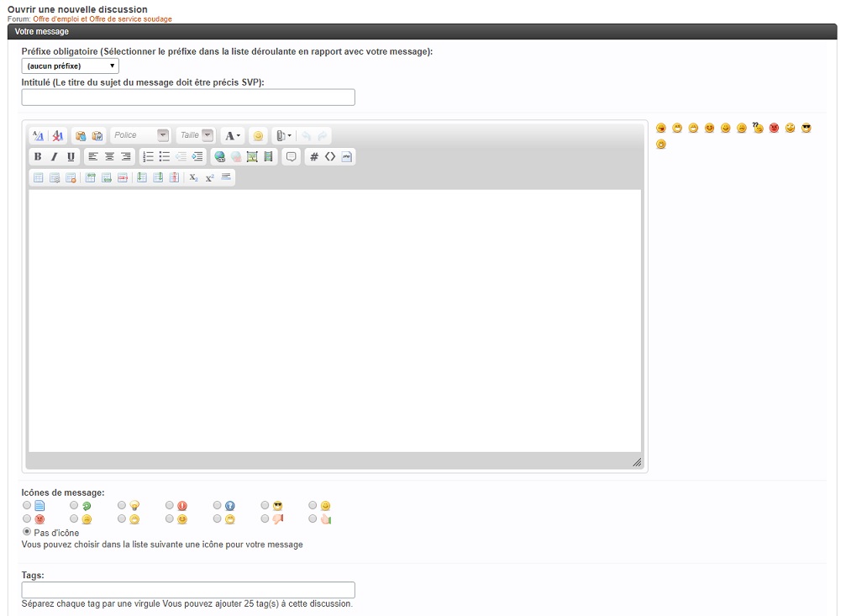Viewport: 846px width, 616px height.
Task: Choose the 'Pas d'icône' radio option
Action: [28, 532]
